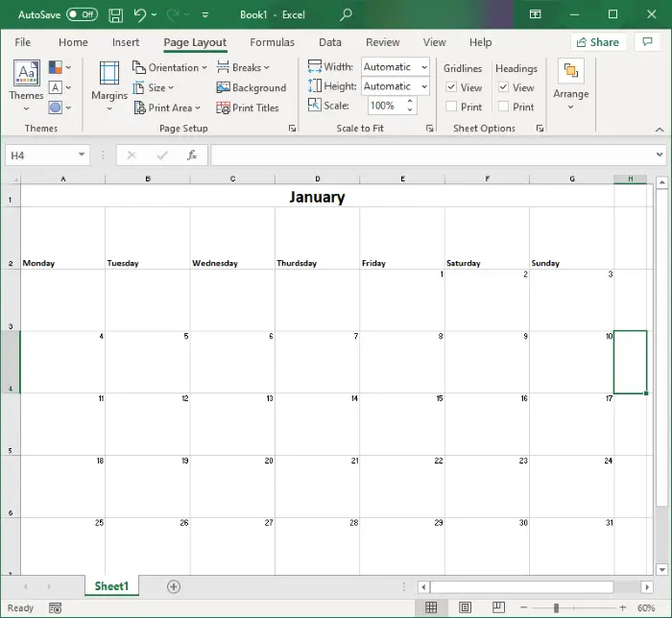Add a new sheet

(x=174, y=586)
